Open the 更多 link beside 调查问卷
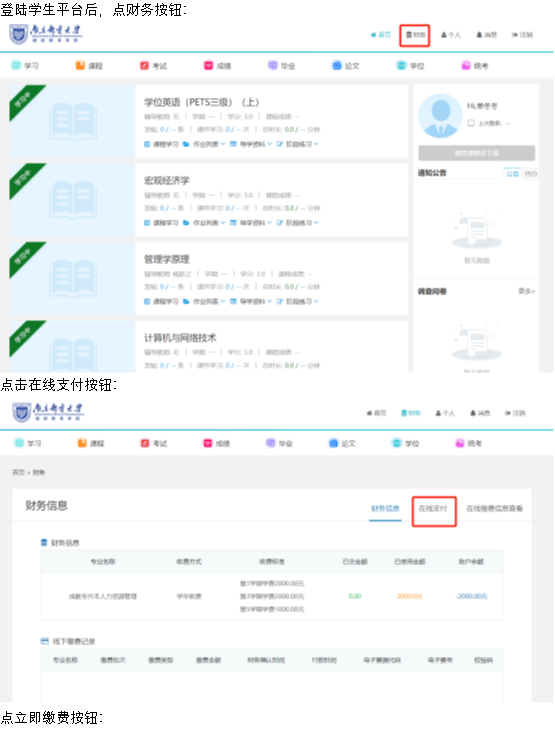 coord(527,291)
